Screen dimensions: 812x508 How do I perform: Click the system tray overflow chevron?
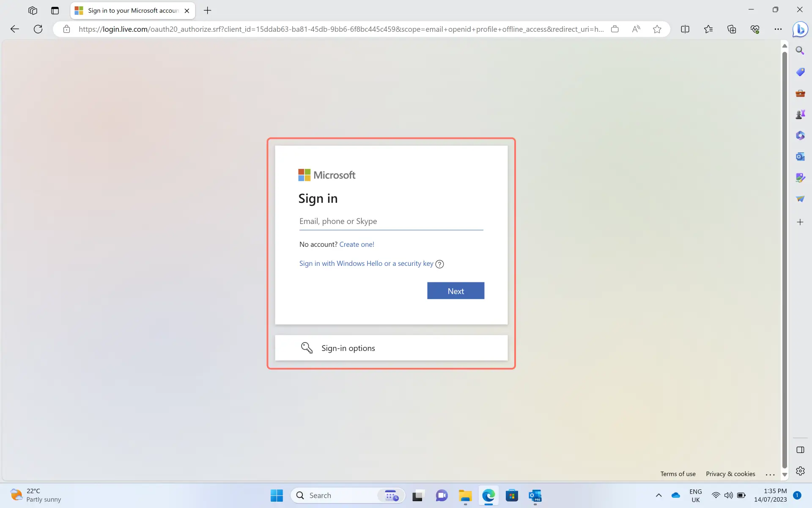pos(658,495)
